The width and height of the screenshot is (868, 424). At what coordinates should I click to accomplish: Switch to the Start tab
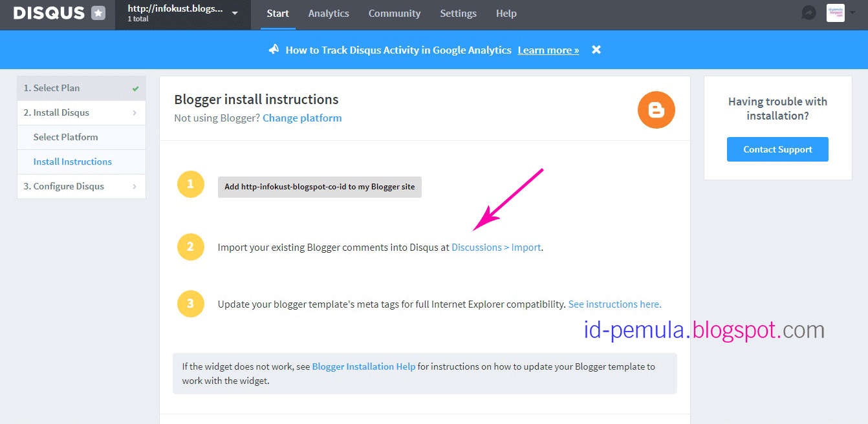[x=278, y=14]
